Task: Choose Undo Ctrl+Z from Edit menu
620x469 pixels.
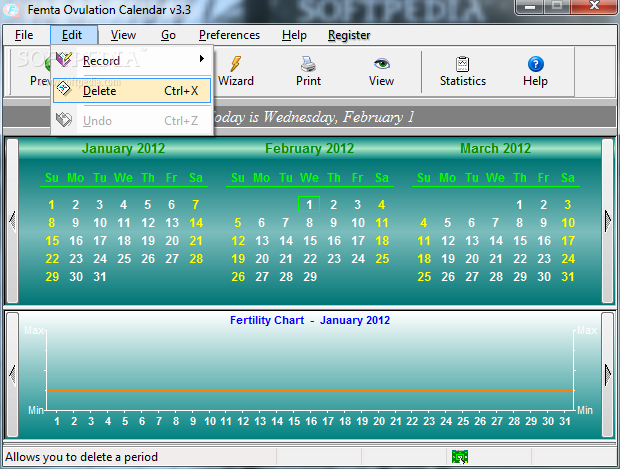Action: [132, 121]
